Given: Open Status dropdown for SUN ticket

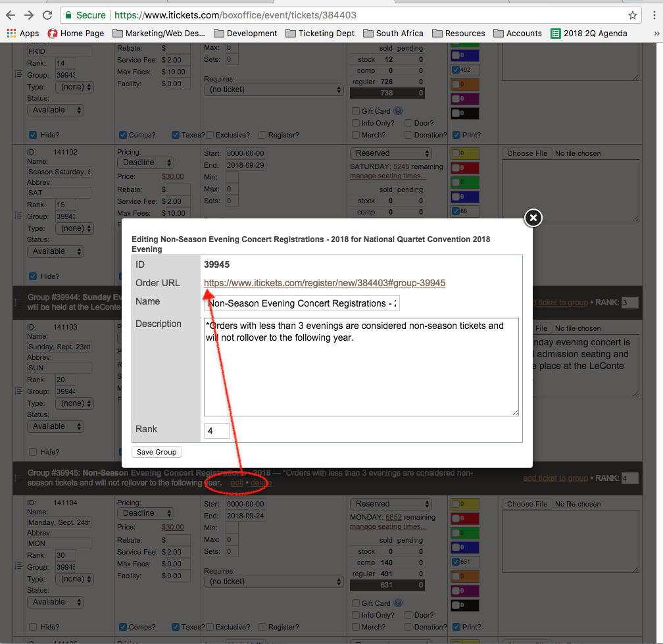Looking at the screenshot, I should [56, 427].
